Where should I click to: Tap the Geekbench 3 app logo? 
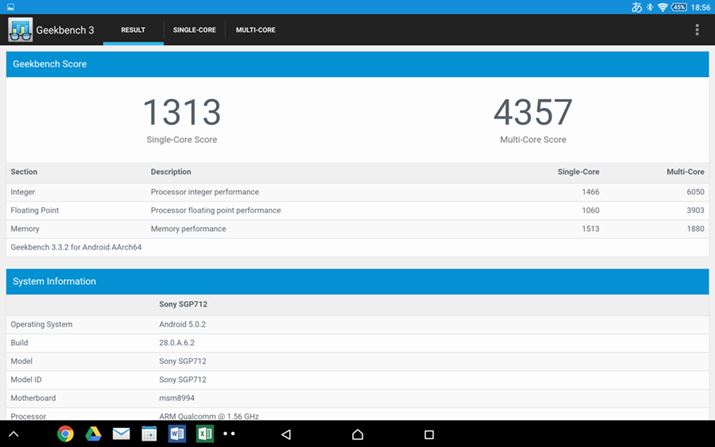pos(20,30)
